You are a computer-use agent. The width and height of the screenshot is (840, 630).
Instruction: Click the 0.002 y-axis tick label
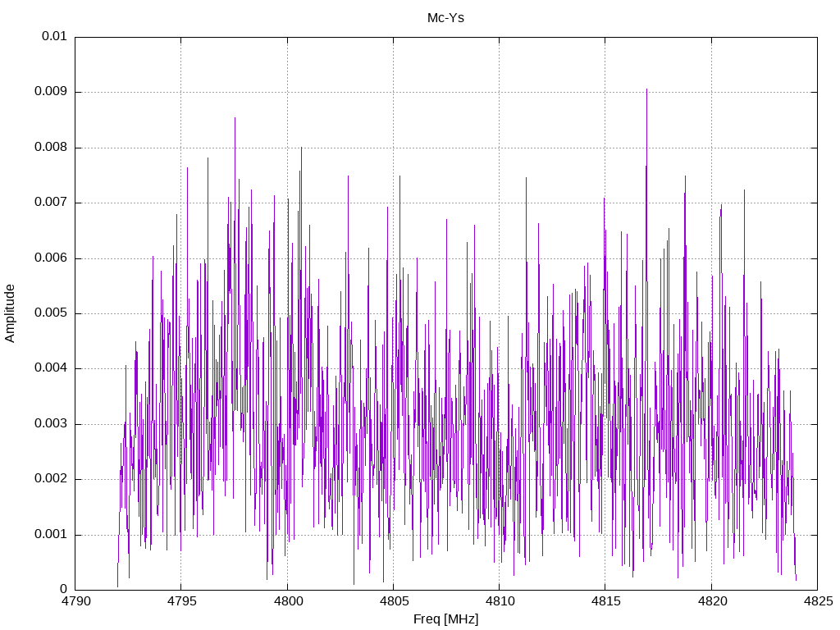[x=51, y=479]
